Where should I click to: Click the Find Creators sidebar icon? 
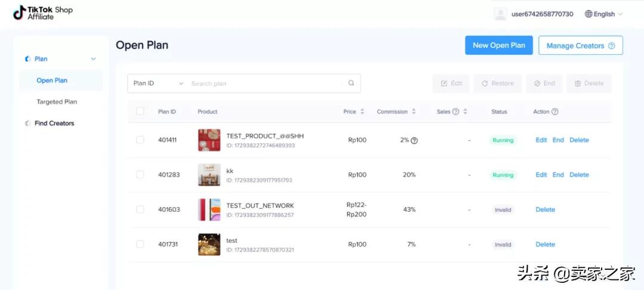28,124
